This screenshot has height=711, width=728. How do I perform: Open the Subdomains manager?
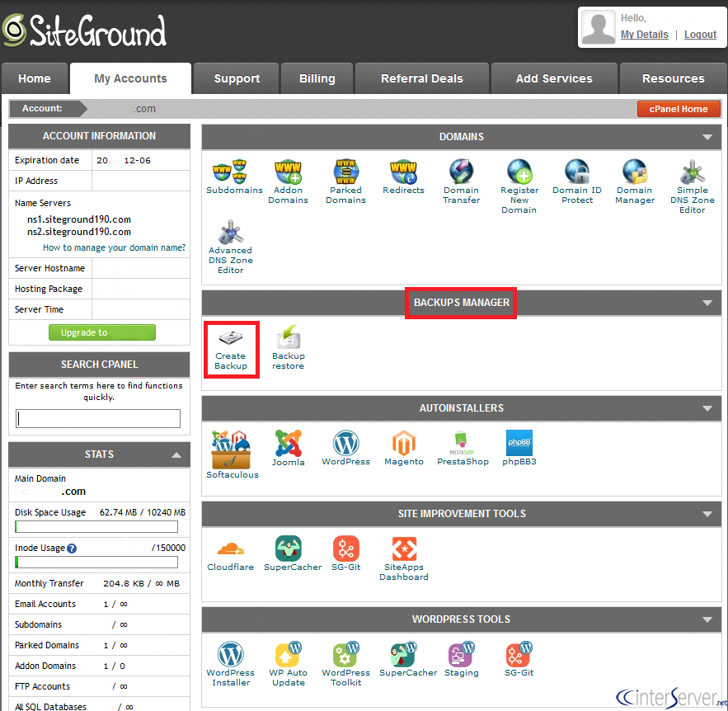tap(234, 176)
